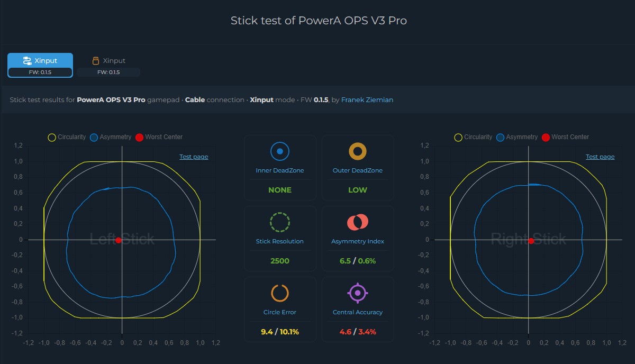Toggle Circularity legend on left stick chart
The width and height of the screenshot is (635, 364).
(67, 137)
